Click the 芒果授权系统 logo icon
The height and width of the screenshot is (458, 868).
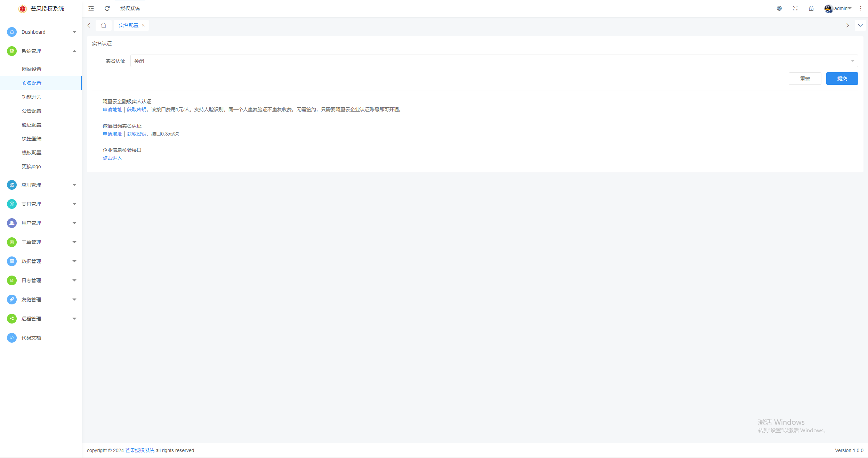pyautogui.click(x=23, y=9)
